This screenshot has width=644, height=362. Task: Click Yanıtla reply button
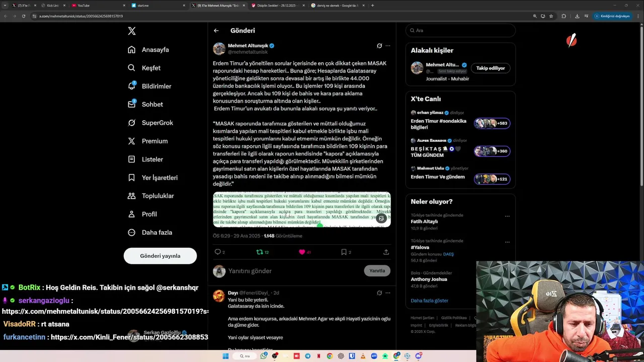click(377, 270)
